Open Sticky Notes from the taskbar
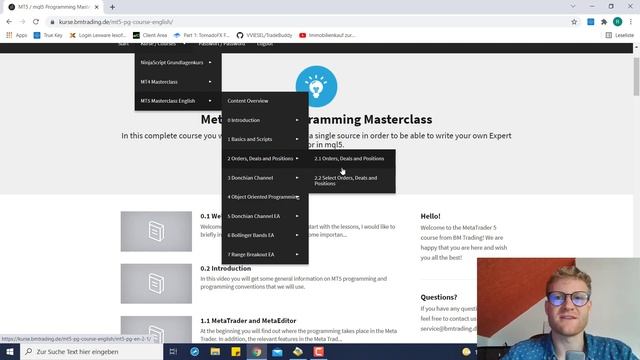 tap(236, 351)
